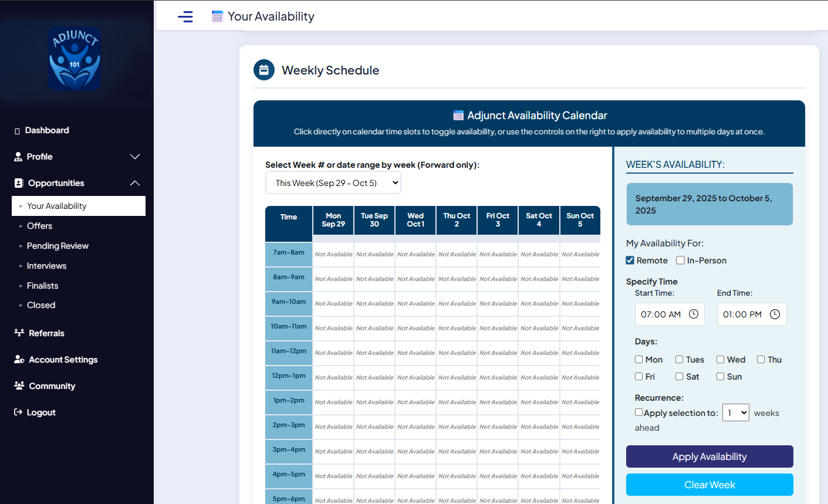Open the weeks ahead number dropdown
Screen dimensions: 828x504
tap(735, 412)
